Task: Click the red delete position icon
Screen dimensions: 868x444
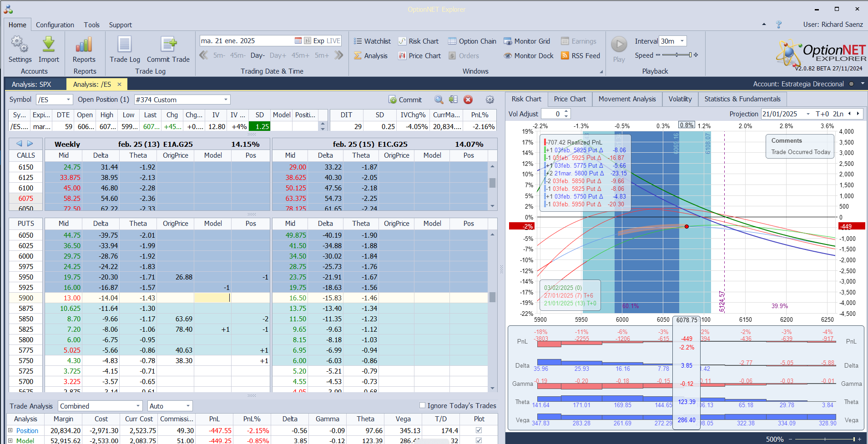Action: click(468, 100)
